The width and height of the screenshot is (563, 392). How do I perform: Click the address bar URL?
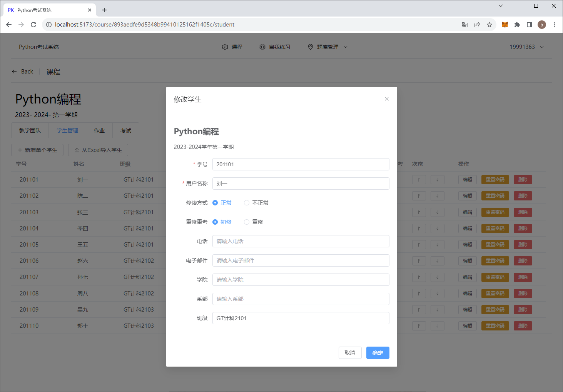pos(145,25)
